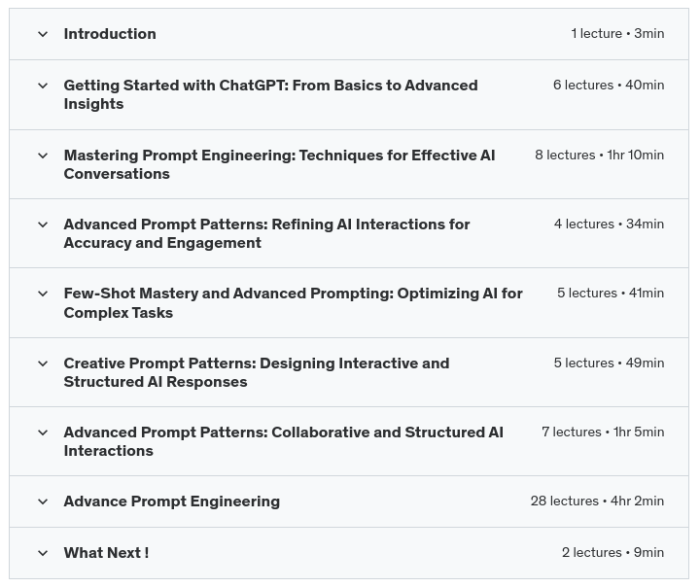Click Few-Shot Mastery and Advanced Prompting title

[x=293, y=302]
